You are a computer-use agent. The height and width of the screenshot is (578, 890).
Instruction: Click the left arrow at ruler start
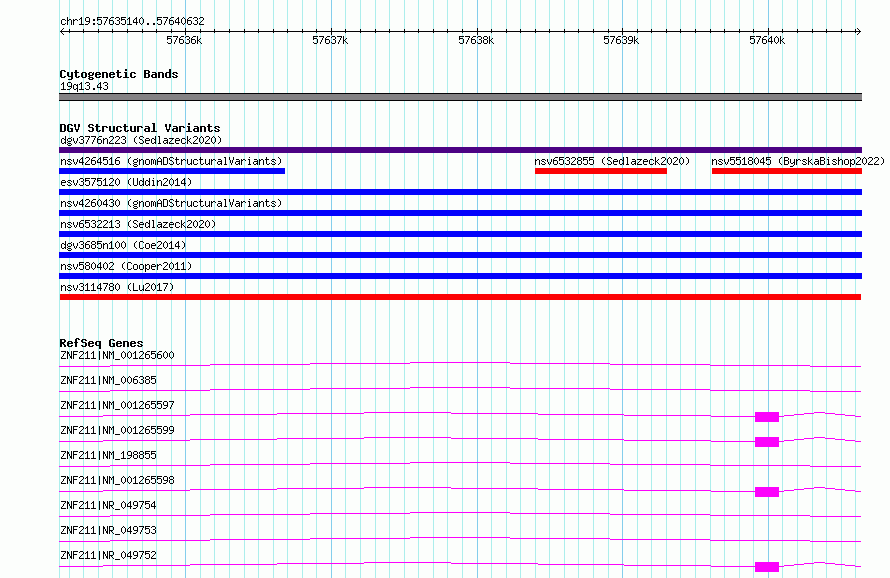(x=62, y=31)
